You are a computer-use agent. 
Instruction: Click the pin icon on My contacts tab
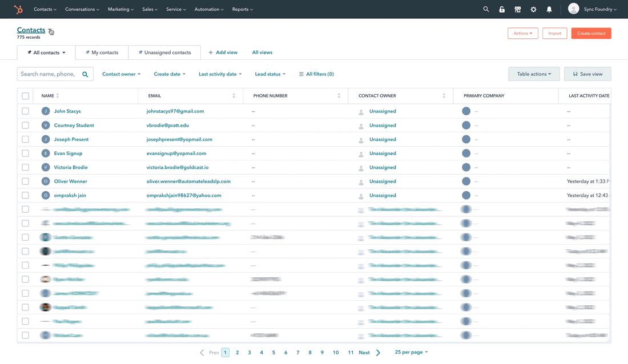[x=87, y=52]
